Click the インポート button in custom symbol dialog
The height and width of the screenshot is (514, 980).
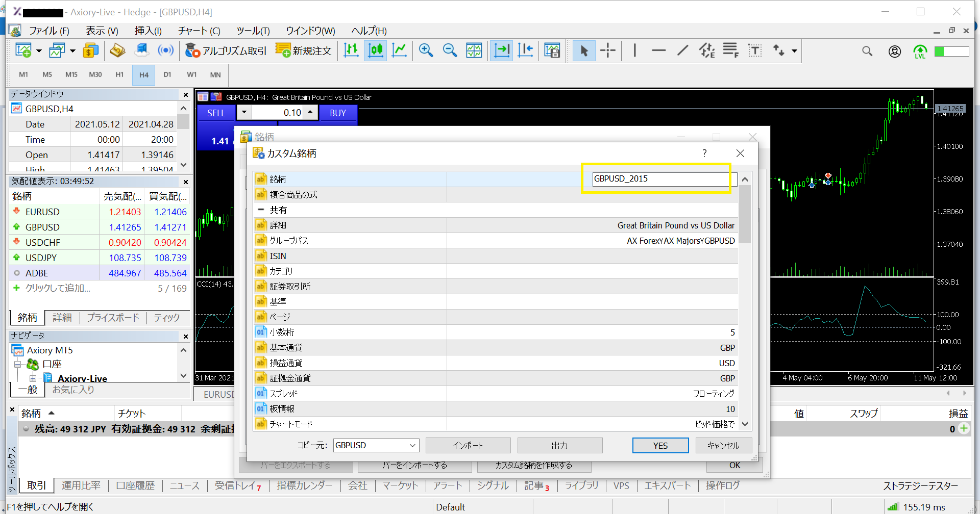pos(468,445)
